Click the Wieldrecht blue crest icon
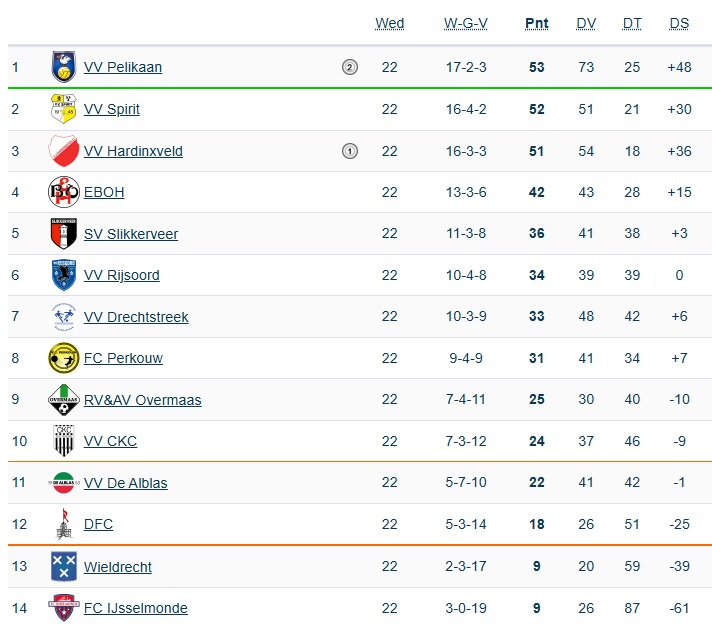 pyautogui.click(x=64, y=566)
